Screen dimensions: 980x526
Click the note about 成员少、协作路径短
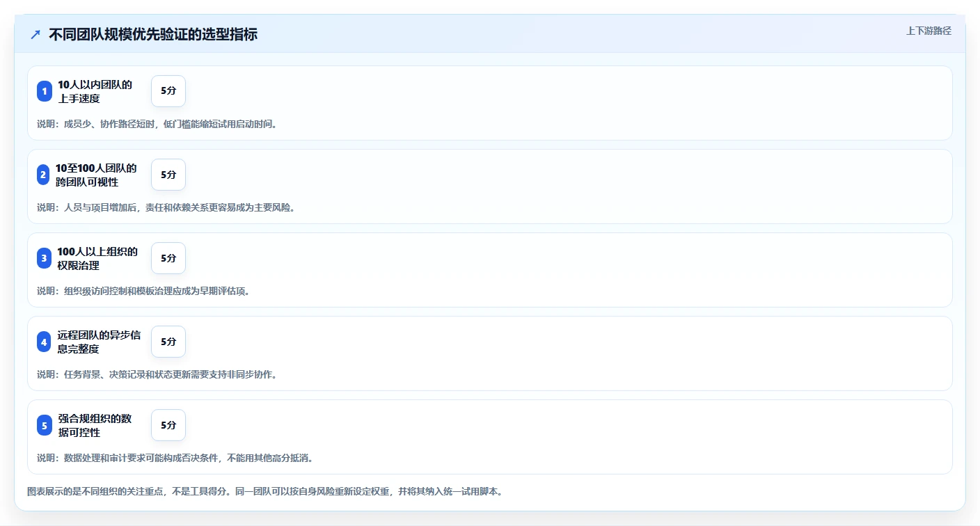pos(158,124)
